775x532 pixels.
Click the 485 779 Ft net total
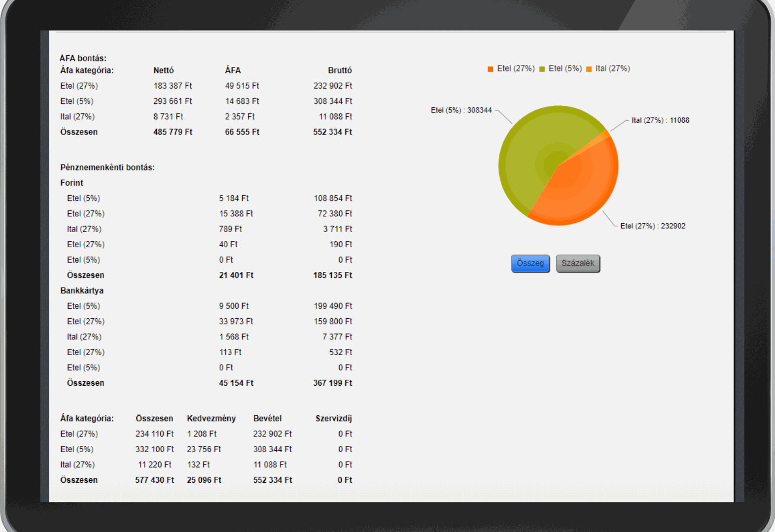[173, 132]
